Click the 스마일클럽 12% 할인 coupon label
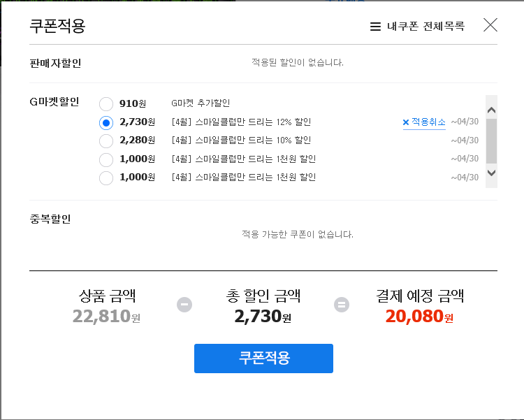Image resolution: width=524 pixels, height=420 pixels. point(241,122)
